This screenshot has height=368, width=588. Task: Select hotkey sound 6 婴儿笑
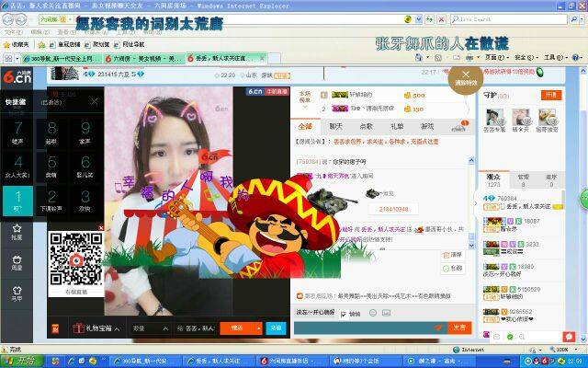(x=85, y=167)
